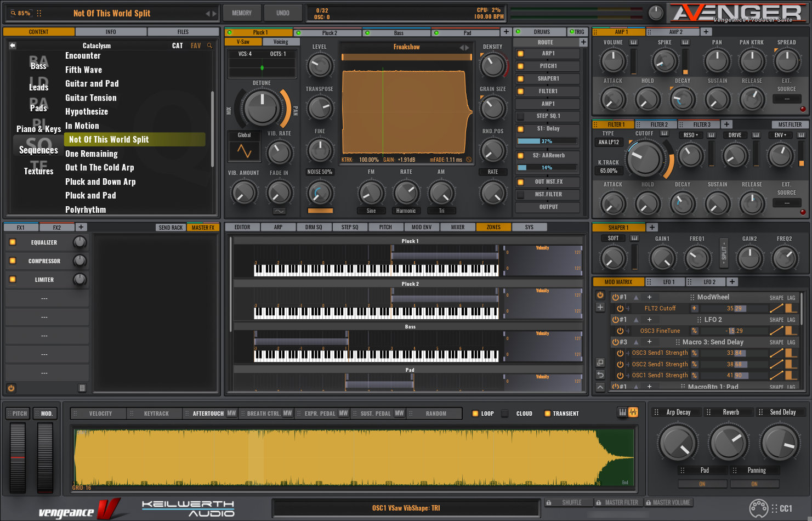This screenshot has height=521, width=812.
Task: Adjust the S2: AAReverb 14% send slider
Action: point(547,167)
